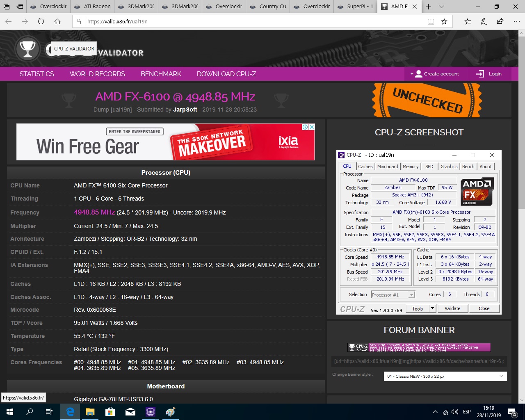Open Mail app from taskbar
Screen dimensions: 525x420
point(130,412)
